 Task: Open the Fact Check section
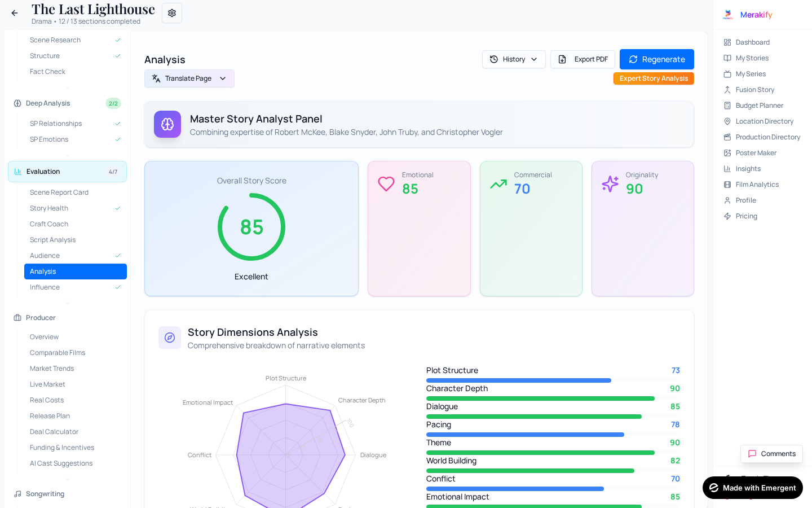pos(76,72)
